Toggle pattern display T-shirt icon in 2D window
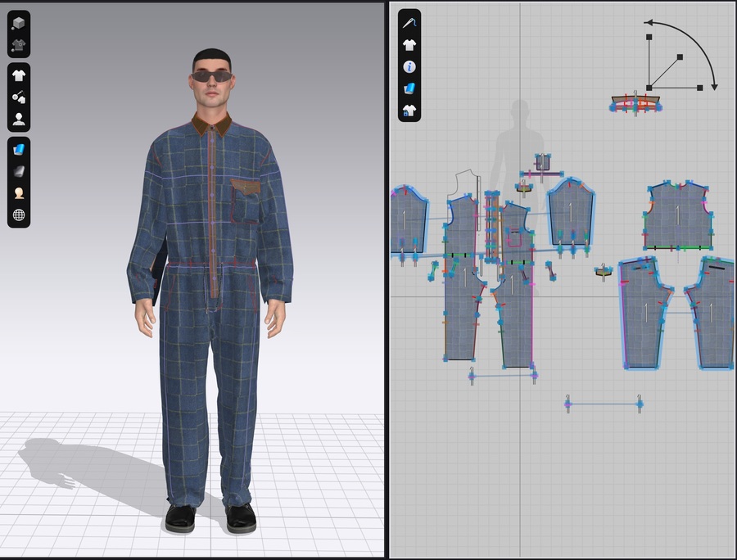The width and height of the screenshot is (737, 560). [409, 45]
